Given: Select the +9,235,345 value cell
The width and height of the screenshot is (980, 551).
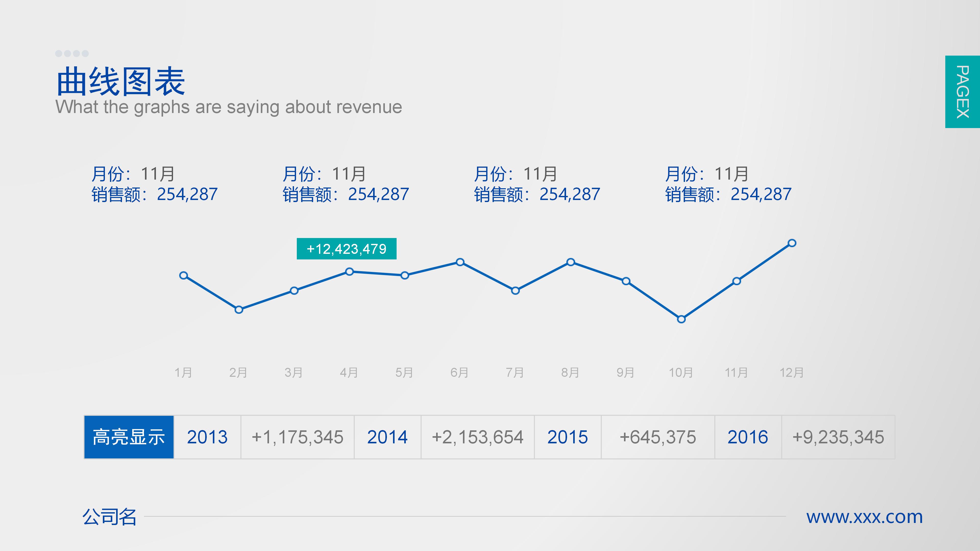Looking at the screenshot, I should (838, 437).
